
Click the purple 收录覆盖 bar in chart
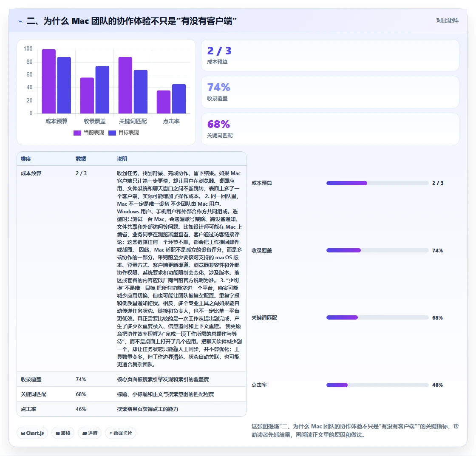pyautogui.click(x=87, y=96)
